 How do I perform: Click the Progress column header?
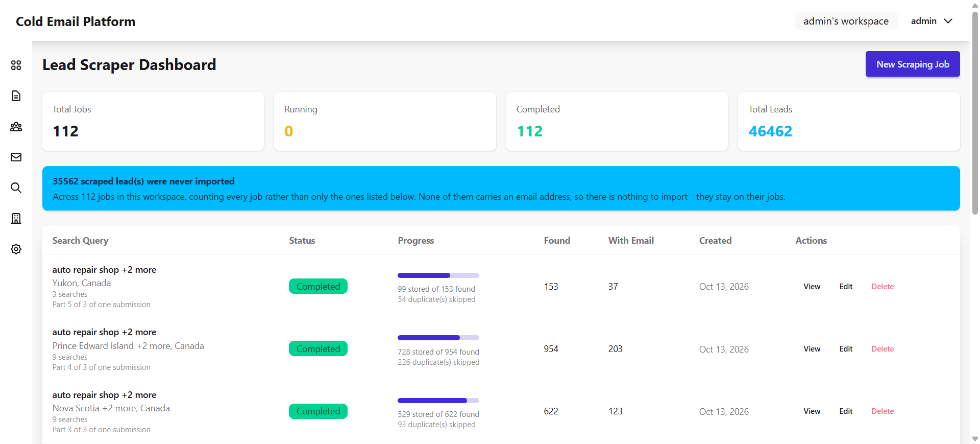416,241
